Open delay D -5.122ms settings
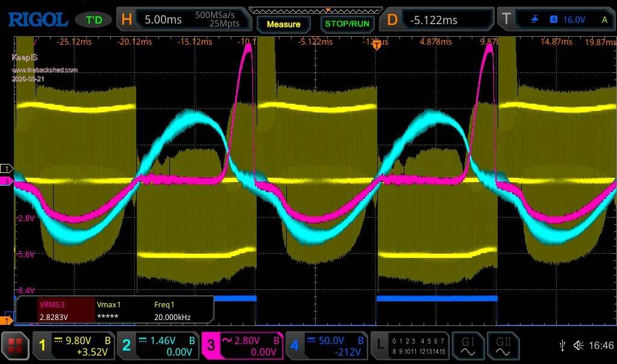 [436, 19]
